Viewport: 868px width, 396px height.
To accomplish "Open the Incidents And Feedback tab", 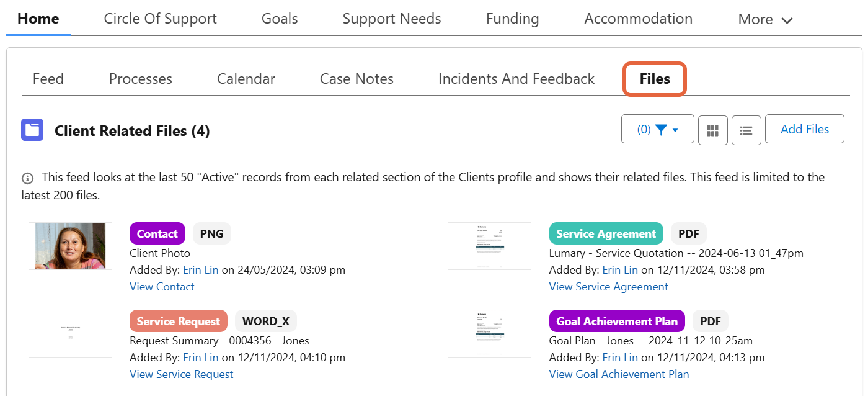I will point(516,79).
